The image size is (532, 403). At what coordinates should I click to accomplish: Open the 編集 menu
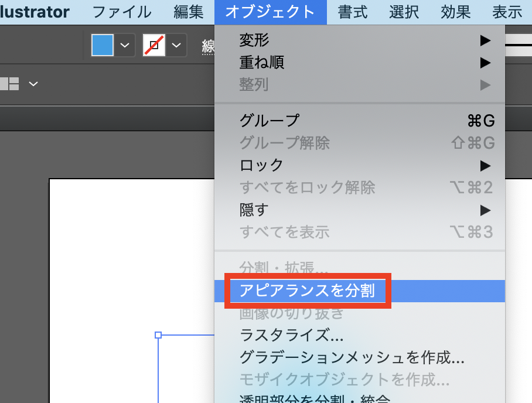[189, 12]
